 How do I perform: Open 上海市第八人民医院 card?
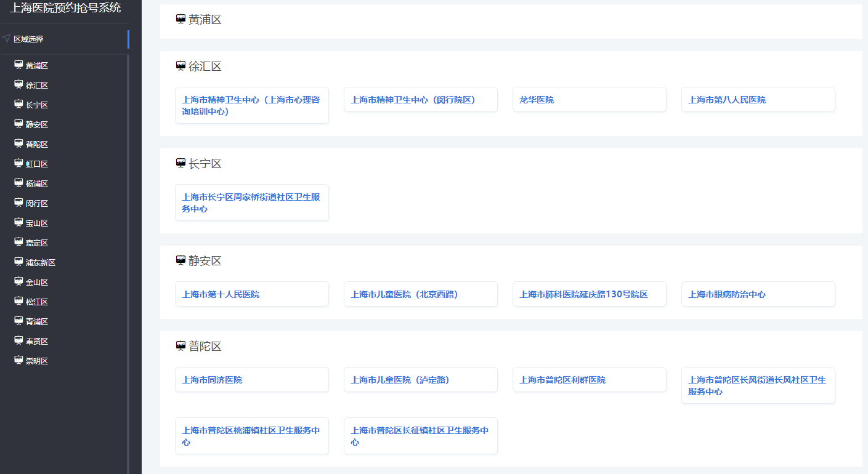tap(758, 100)
